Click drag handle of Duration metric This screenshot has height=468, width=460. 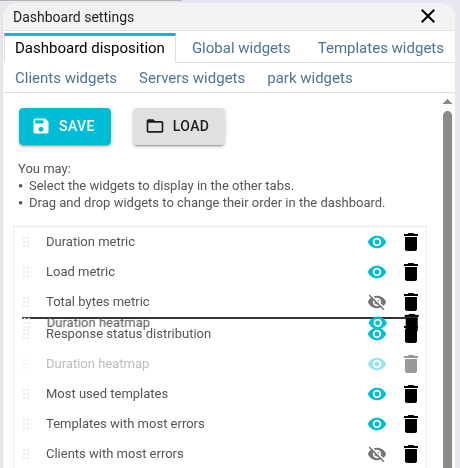[x=26, y=242]
